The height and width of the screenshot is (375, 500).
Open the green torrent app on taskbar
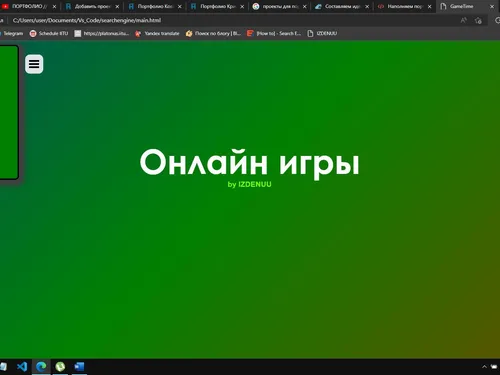[x=60, y=367]
